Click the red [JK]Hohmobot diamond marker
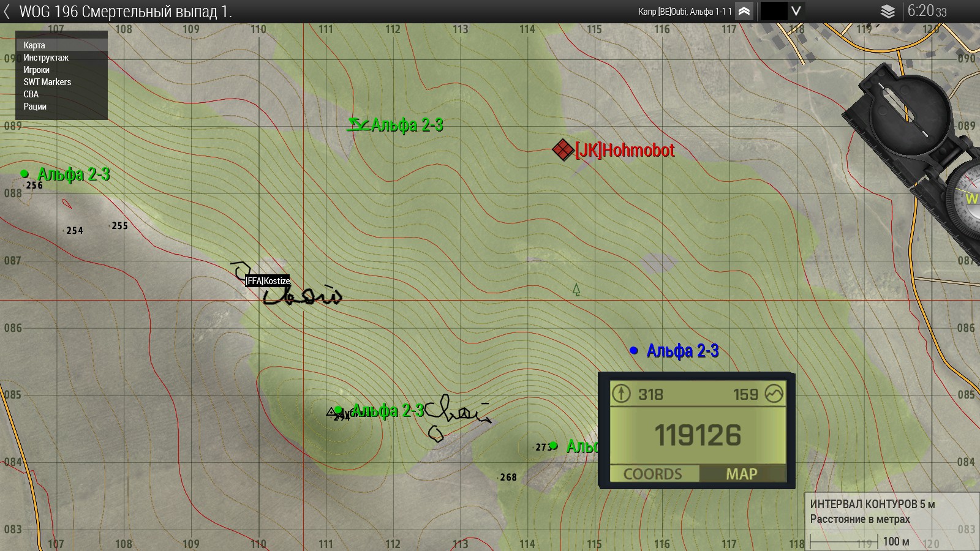This screenshot has width=980, height=551. (x=562, y=150)
